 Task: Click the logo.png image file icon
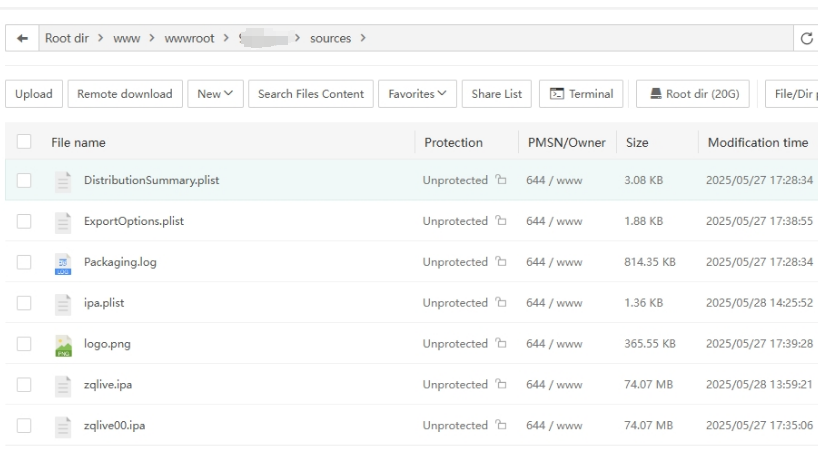coord(62,344)
